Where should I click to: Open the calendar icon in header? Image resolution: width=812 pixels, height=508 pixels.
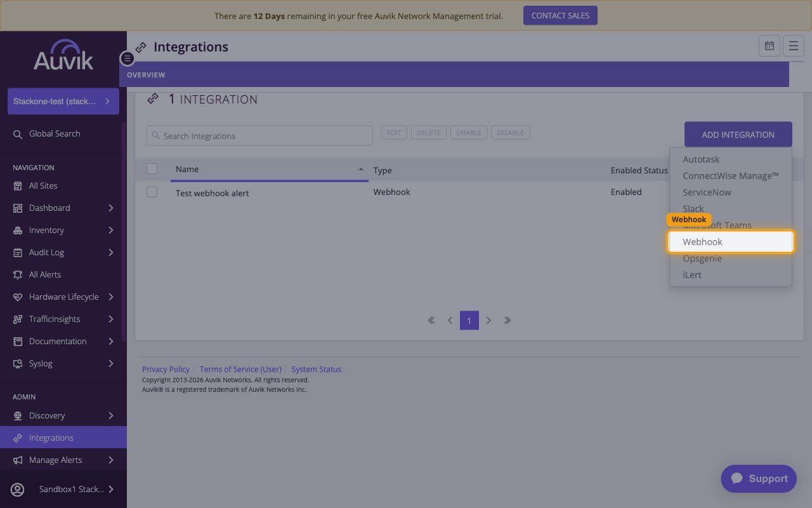[x=769, y=46]
